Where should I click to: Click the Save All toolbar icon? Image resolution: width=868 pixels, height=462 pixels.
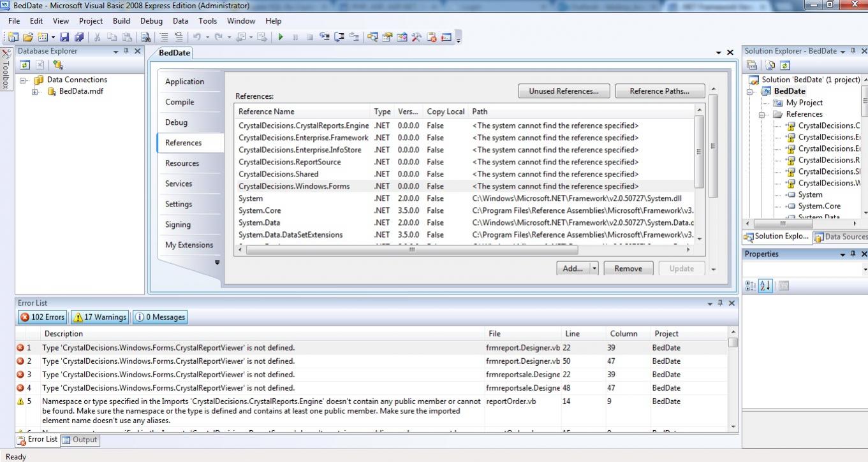[79, 37]
